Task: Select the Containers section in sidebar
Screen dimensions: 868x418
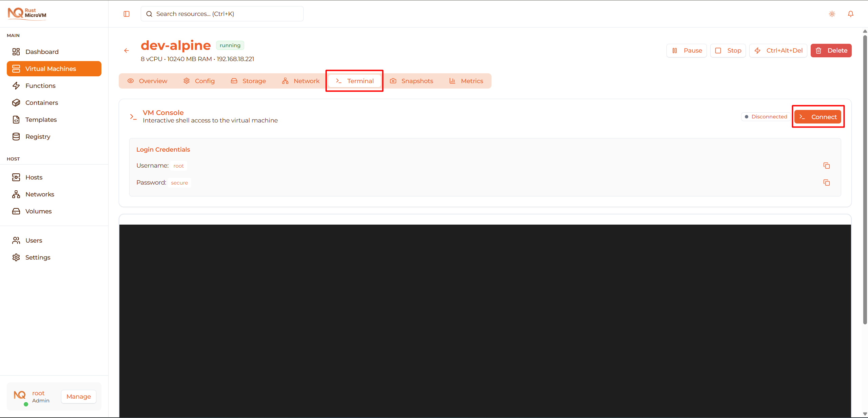Action: coord(41,102)
